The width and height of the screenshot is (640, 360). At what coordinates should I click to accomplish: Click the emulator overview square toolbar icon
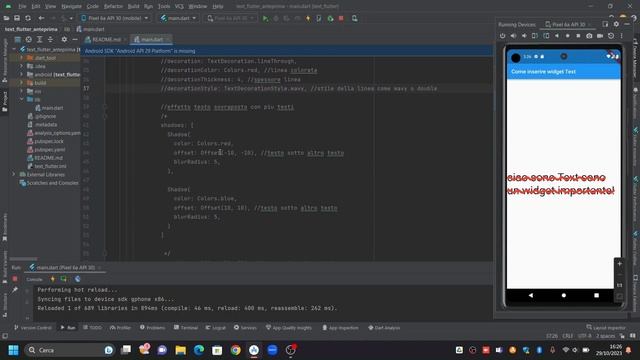(x=578, y=36)
